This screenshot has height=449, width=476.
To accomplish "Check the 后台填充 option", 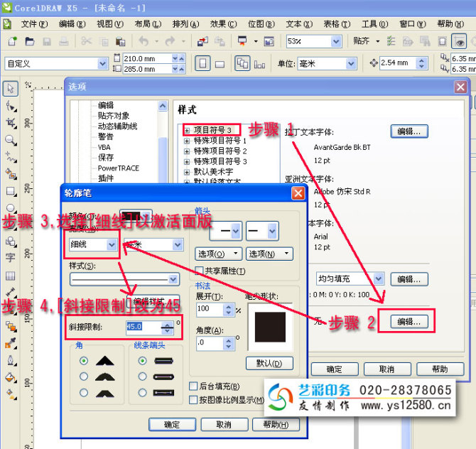I will (x=193, y=386).
